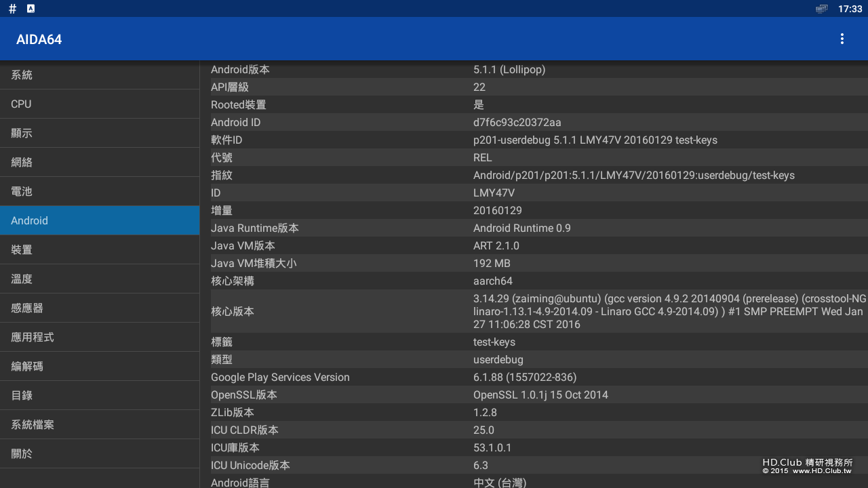Select the OpenSSL版本 row label
The image size is (868, 488).
tap(244, 394)
